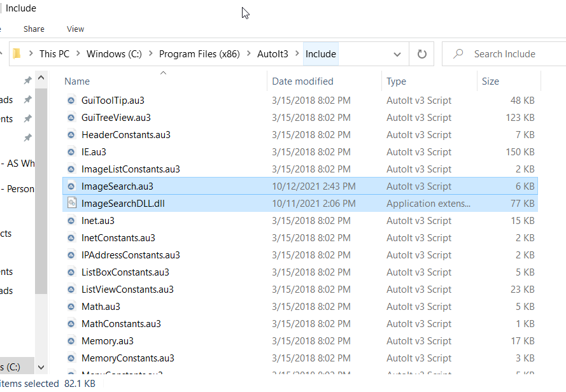The height and width of the screenshot is (392, 566).
Task: Open the View ribbon tab
Action: [75, 29]
